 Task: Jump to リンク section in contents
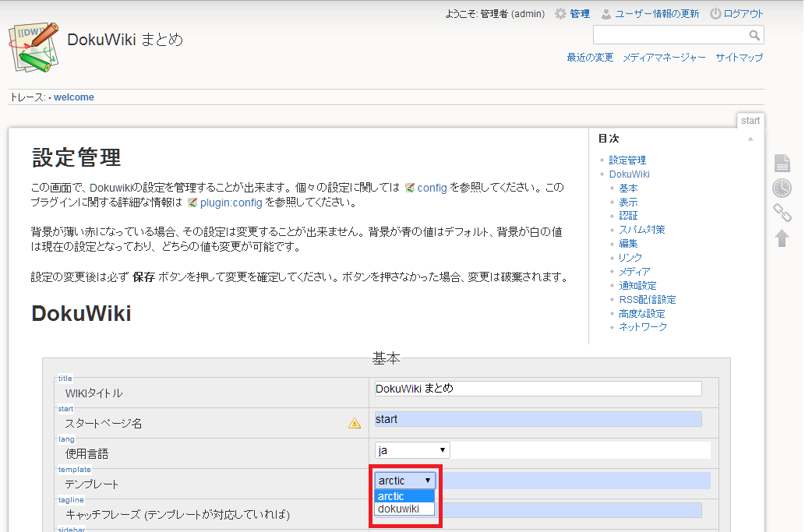click(630, 258)
